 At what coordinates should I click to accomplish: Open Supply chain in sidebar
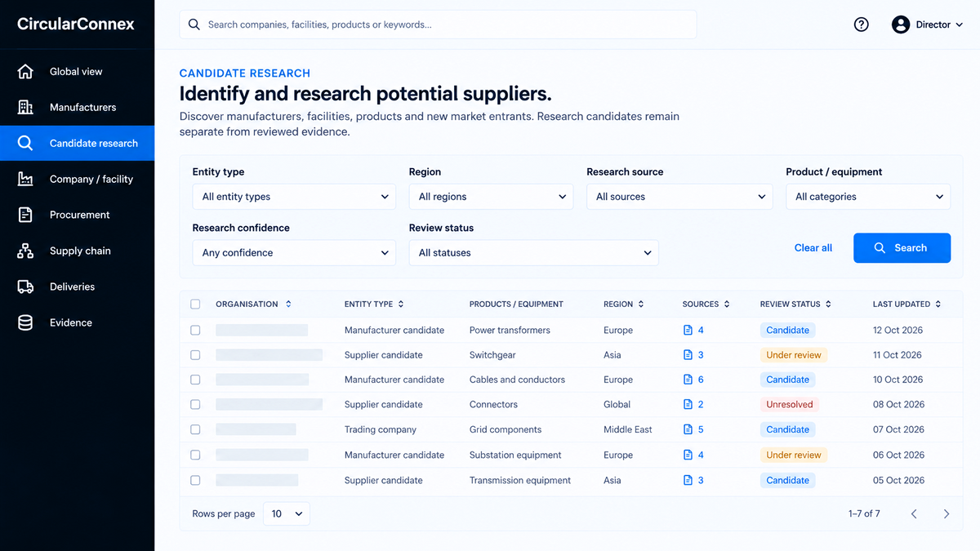[77, 251]
